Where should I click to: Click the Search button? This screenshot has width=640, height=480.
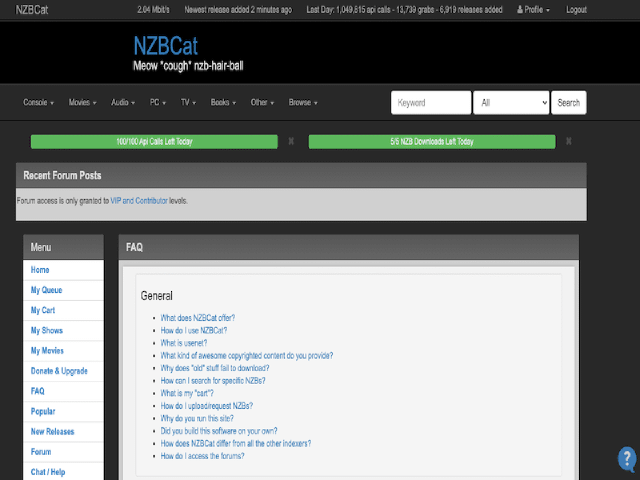point(569,102)
